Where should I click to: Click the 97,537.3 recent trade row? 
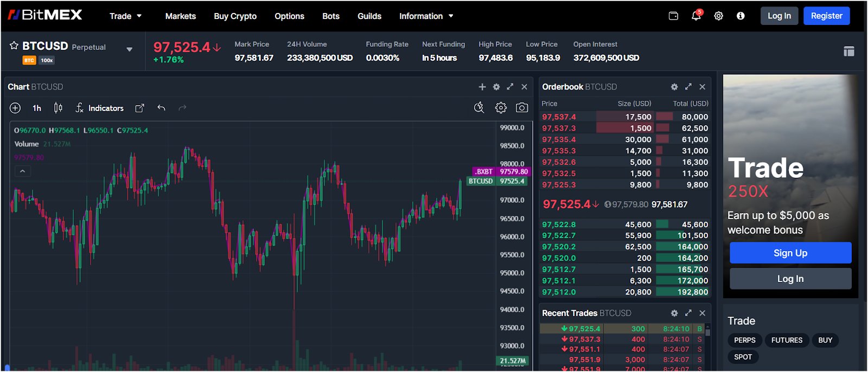point(622,339)
